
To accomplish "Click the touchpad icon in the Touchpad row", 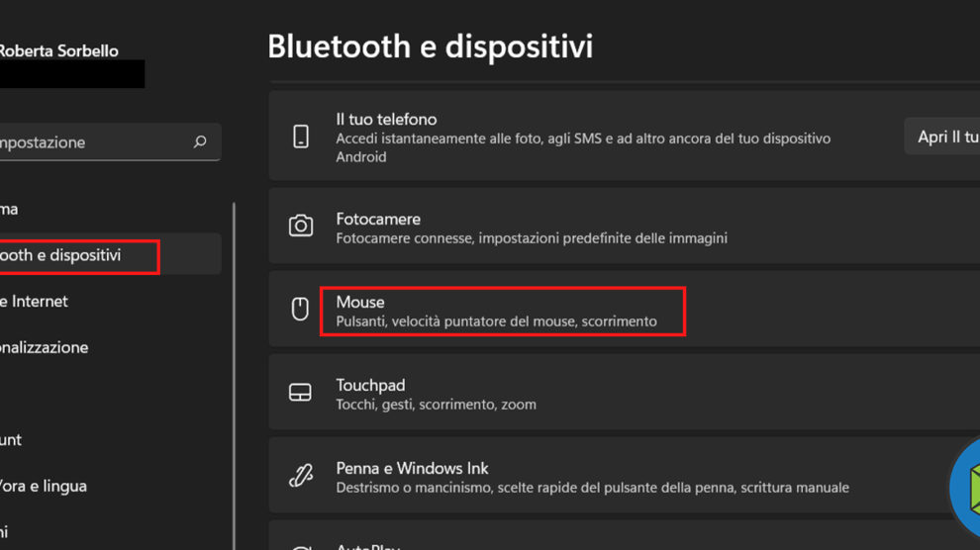I will pyautogui.click(x=301, y=393).
